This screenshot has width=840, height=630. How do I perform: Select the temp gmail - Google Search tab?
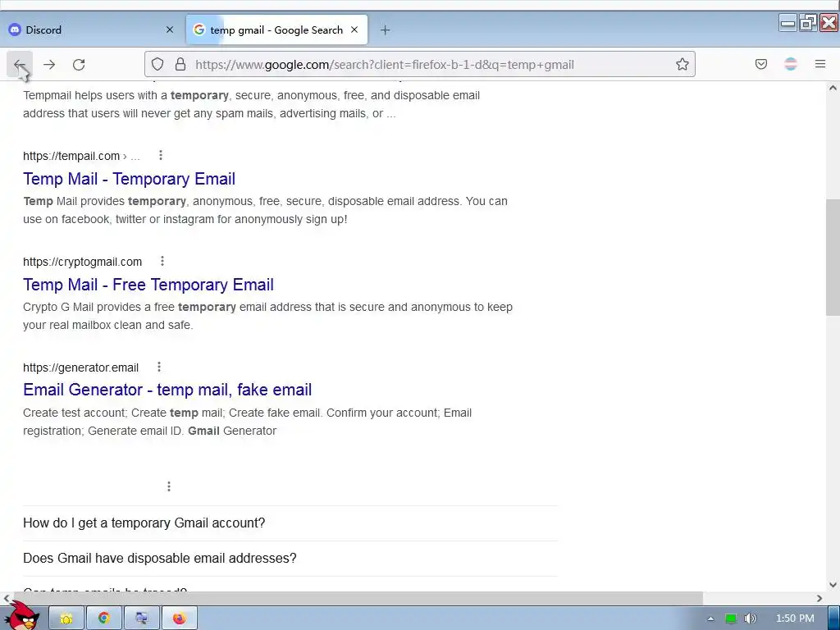click(x=277, y=30)
